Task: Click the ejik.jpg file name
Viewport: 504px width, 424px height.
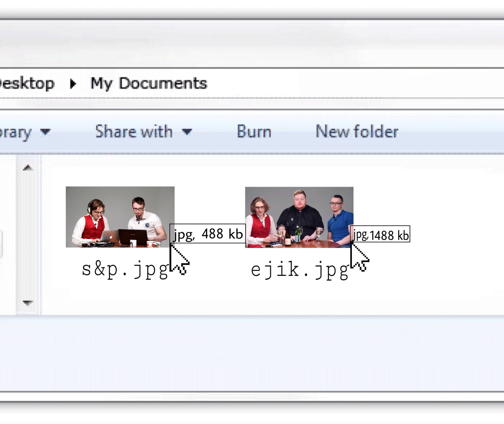Action: click(300, 271)
